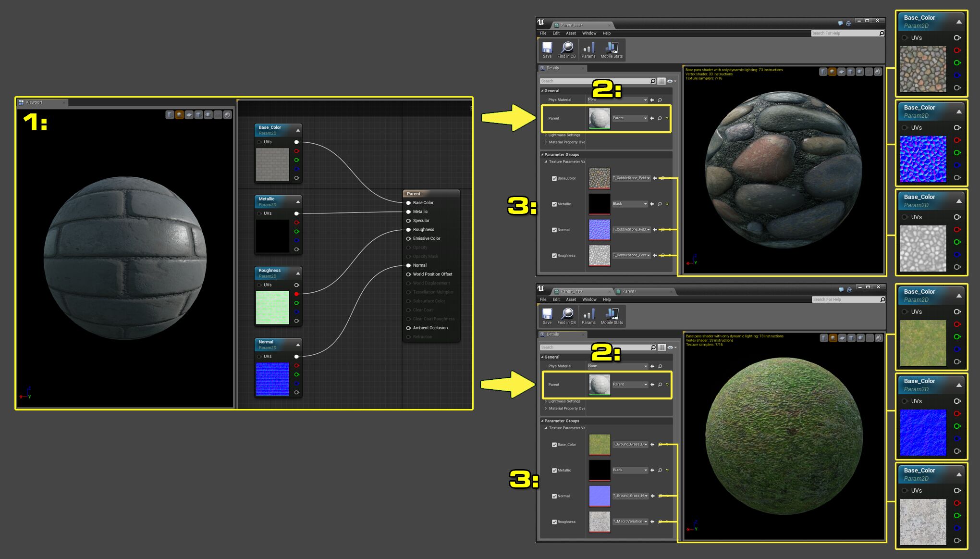980x559 pixels.
Task: Click the reset-to-default arrow beside the Metallic texture
Action: pos(667,204)
